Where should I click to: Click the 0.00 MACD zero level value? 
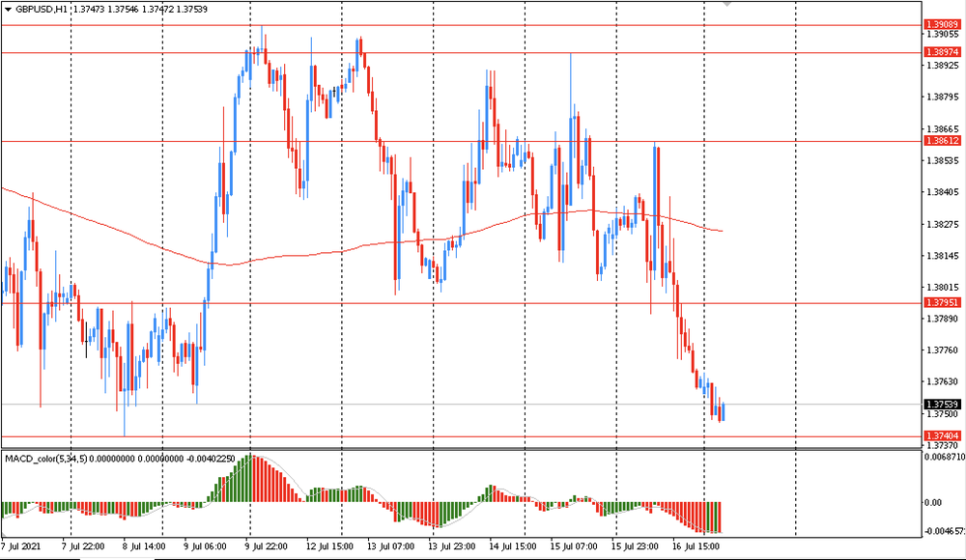933,502
